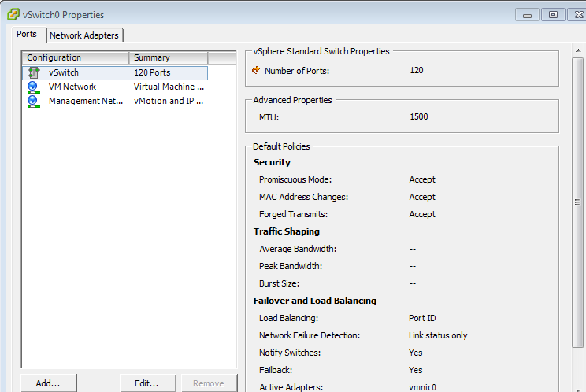The height and width of the screenshot is (392, 586).
Task: Click the Promiscuous Mode Accept value
Action: tap(422, 179)
